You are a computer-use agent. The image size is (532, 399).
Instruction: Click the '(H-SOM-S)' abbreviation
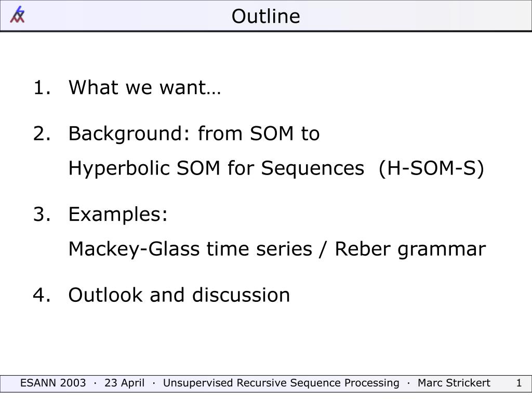point(431,168)
